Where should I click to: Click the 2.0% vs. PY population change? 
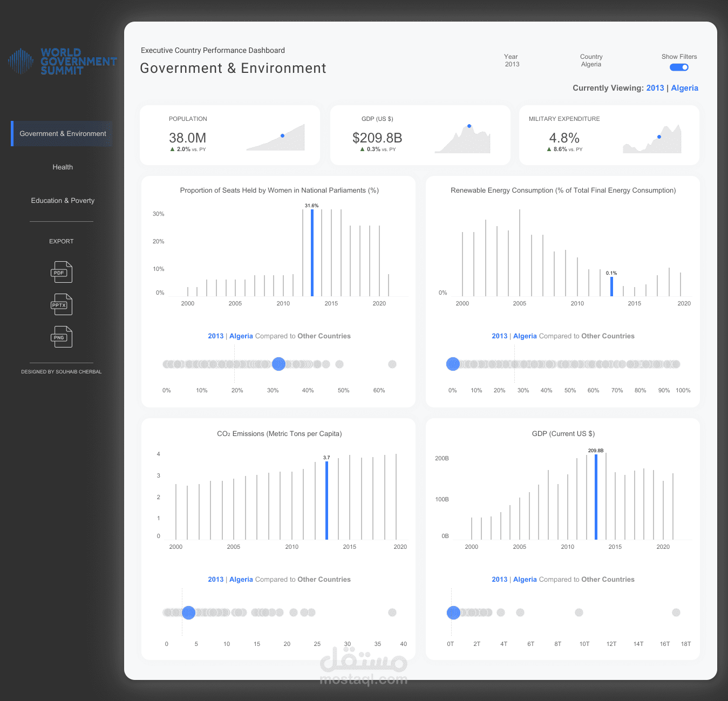click(x=188, y=149)
